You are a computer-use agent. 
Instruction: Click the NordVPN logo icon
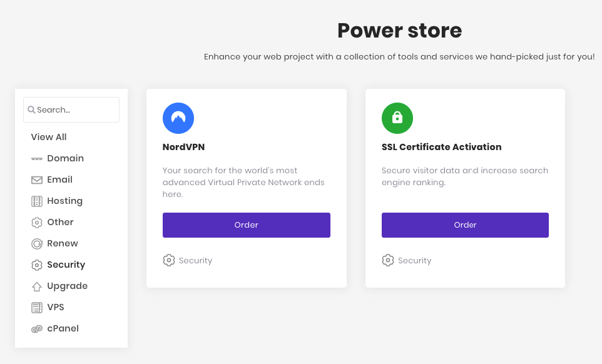pyautogui.click(x=178, y=118)
